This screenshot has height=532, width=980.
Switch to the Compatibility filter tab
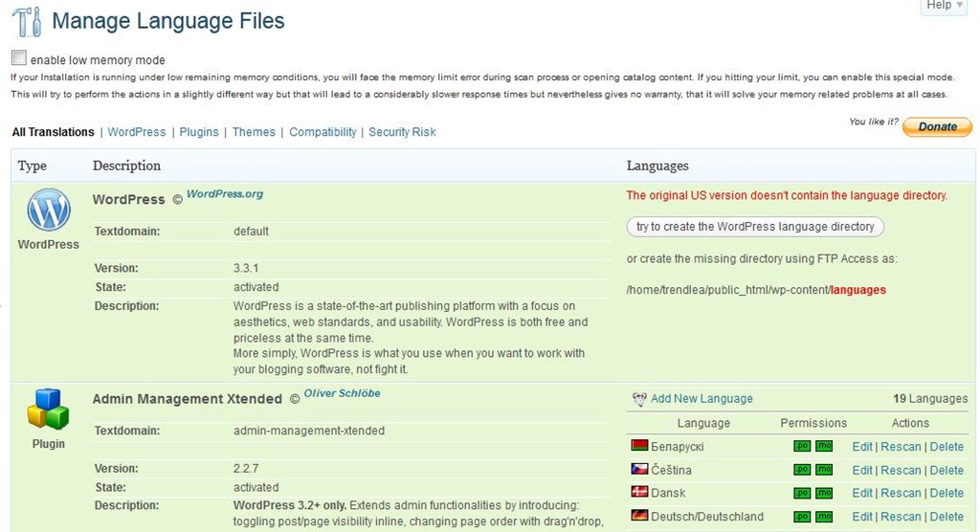point(323,132)
